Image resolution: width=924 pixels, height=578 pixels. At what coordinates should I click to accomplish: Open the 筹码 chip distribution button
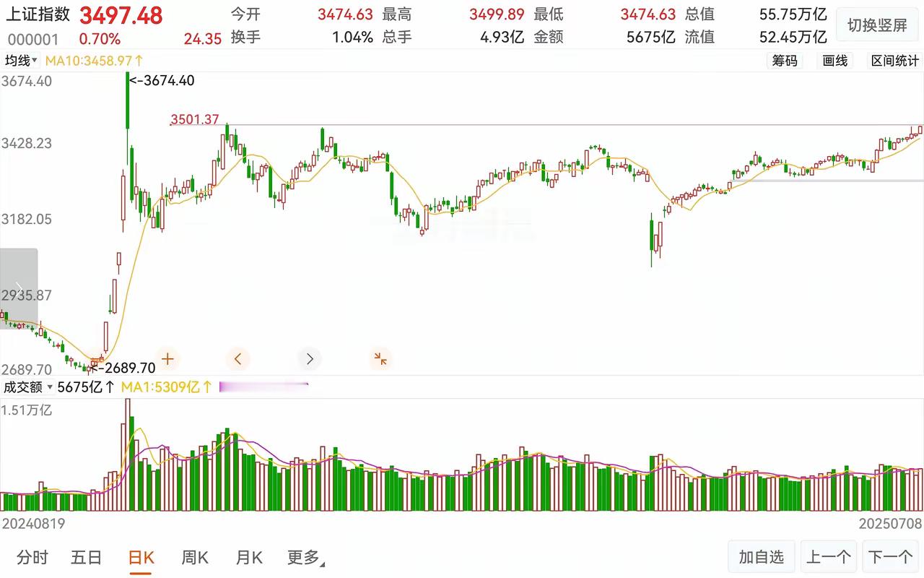[785, 61]
